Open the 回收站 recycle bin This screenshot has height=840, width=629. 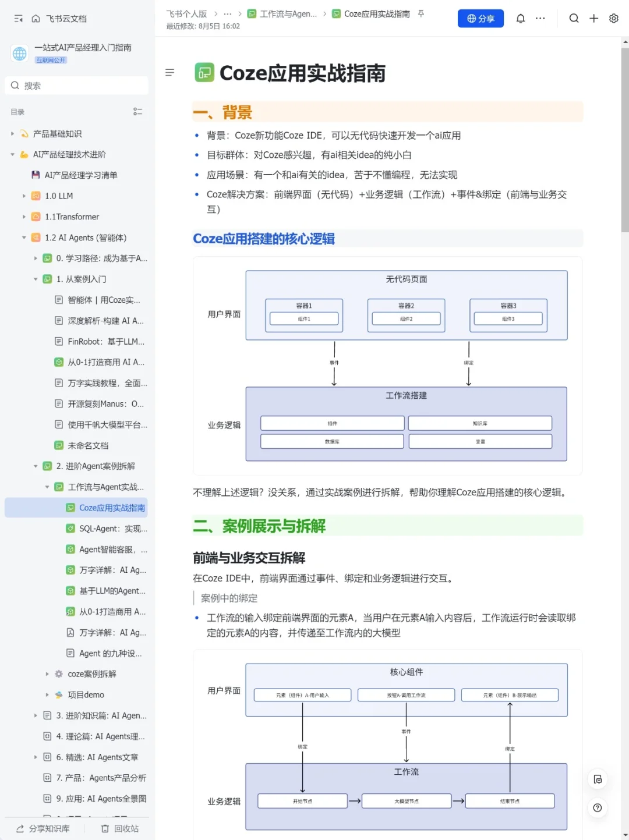tap(121, 828)
